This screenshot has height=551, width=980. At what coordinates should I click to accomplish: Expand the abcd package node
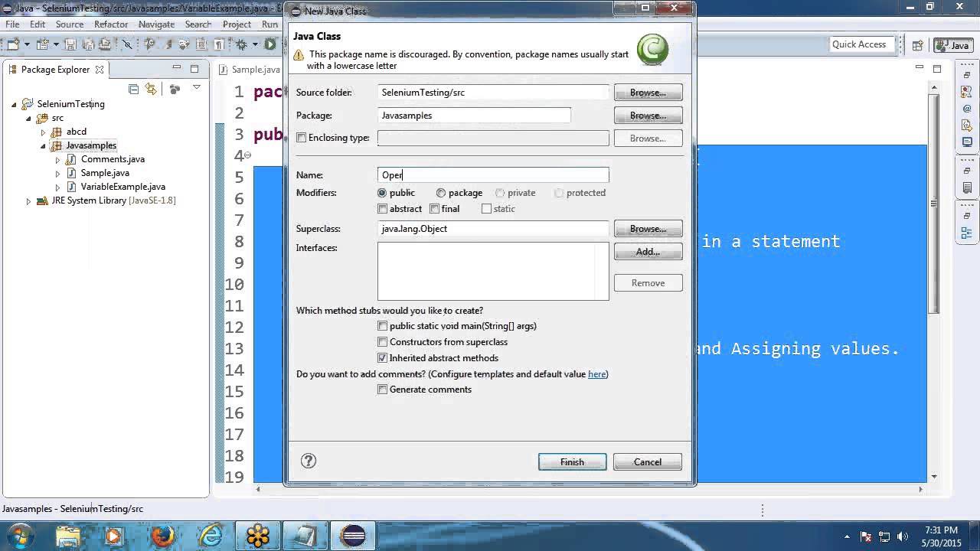[43, 132]
